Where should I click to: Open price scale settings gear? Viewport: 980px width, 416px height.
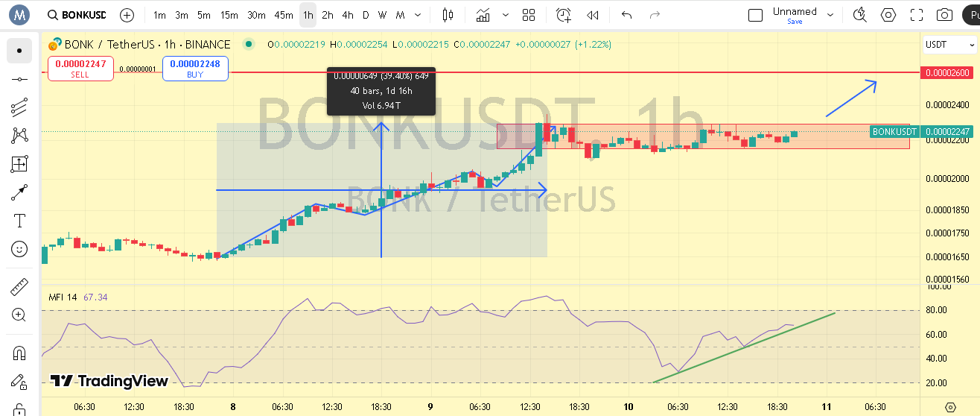coord(949,407)
